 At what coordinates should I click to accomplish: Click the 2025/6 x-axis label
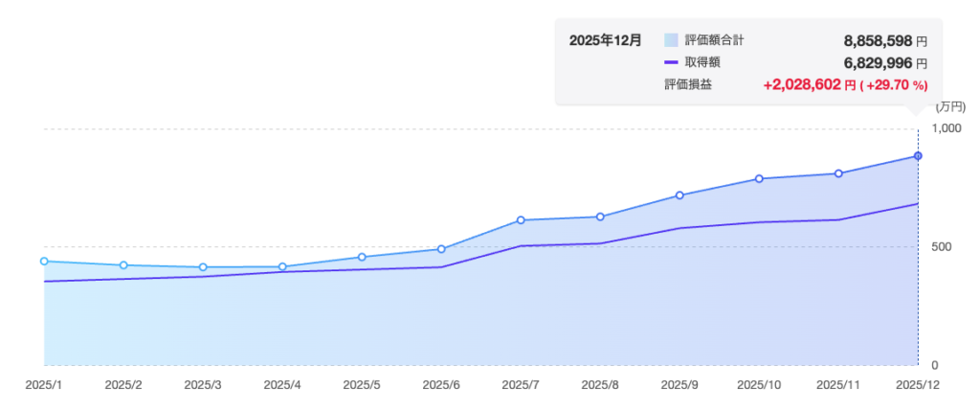pyautogui.click(x=441, y=384)
